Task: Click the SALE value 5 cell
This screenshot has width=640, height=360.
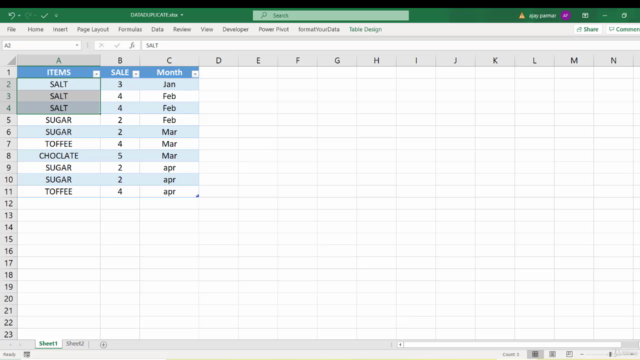Action: click(120, 156)
